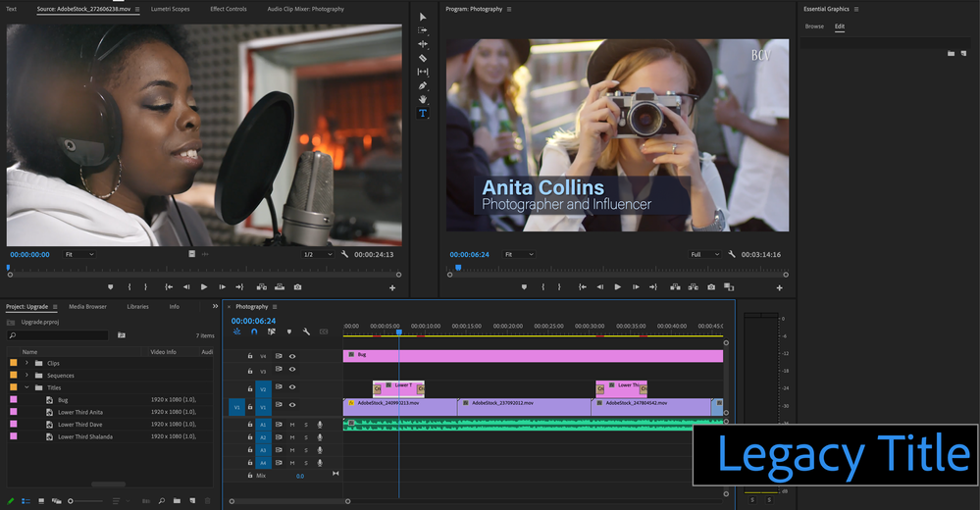Viewport: 980px width, 510px height.
Task: Mute audio track A1
Action: (x=291, y=425)
